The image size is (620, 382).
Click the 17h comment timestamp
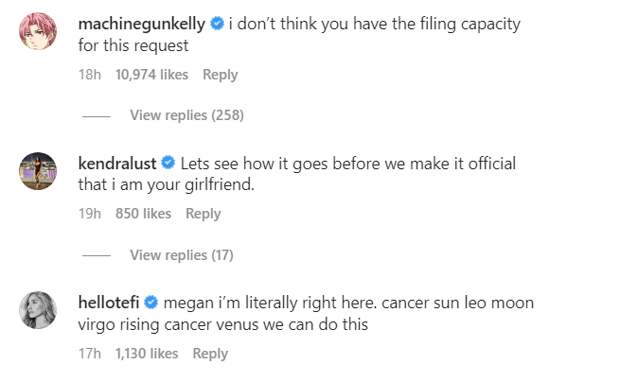pos(90,354)
